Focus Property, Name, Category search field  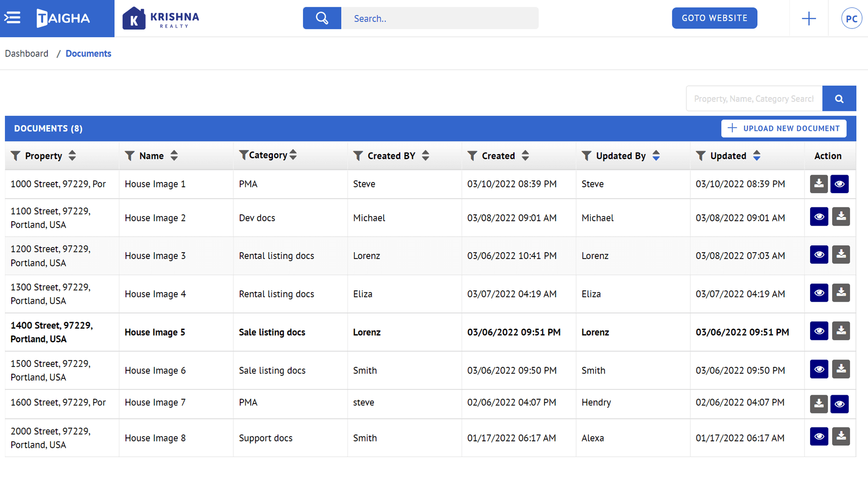754,99
